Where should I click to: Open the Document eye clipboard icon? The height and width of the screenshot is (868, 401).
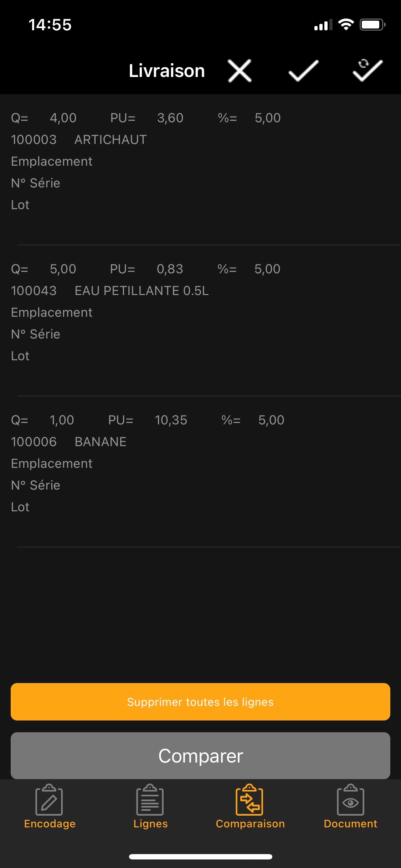coord(350,800)
